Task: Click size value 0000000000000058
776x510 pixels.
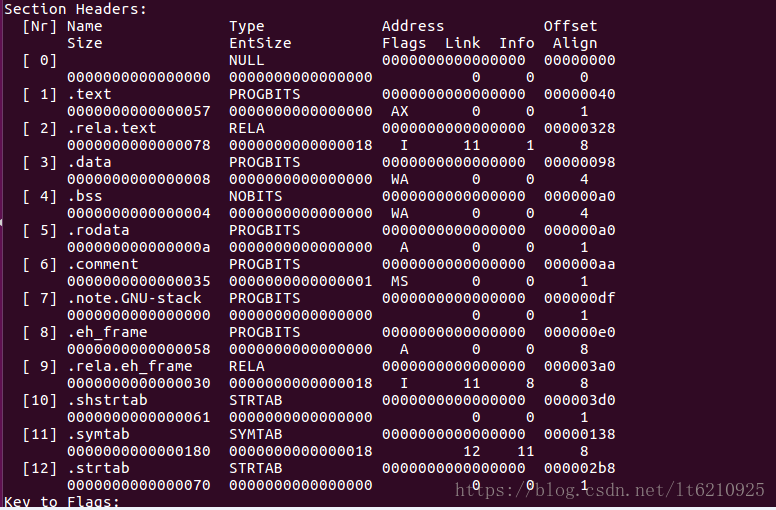Action: point(139,349)
